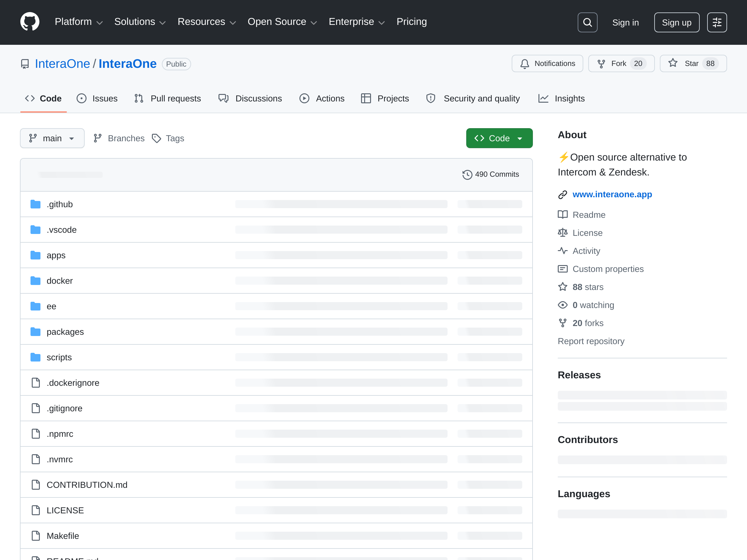Viewport: 747px width, 560px height.
Task: Click the search magnifier icon
Action: click(587, 22)
